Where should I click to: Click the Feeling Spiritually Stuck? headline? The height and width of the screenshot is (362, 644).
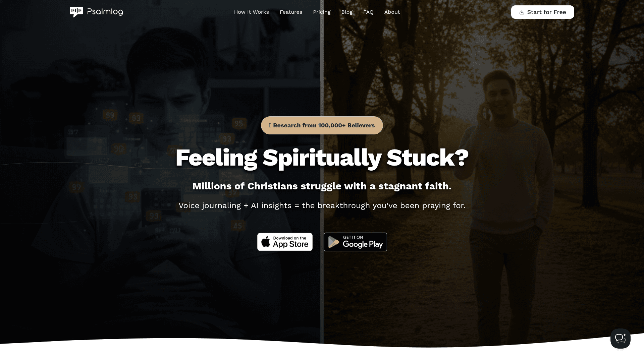[x=322, y=158]
